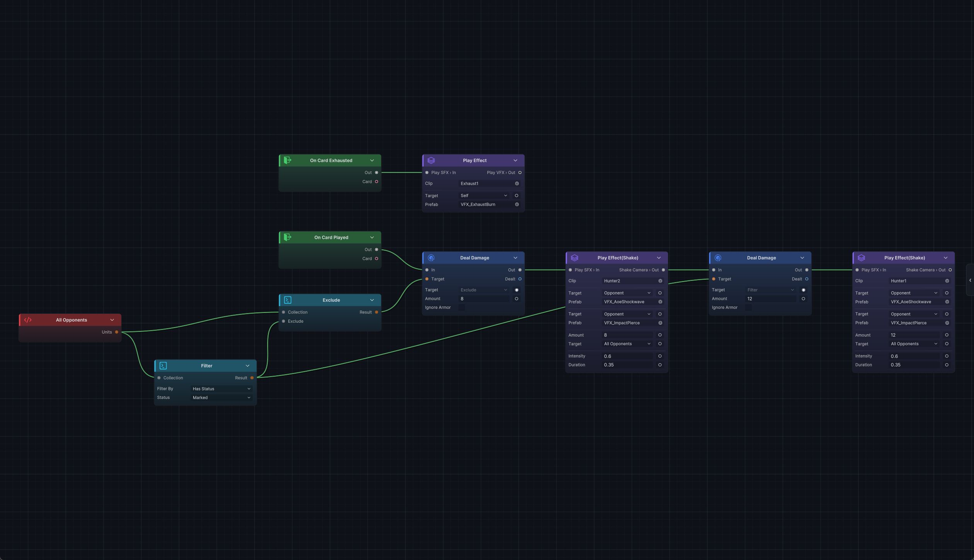Viewport: 974px width, 560px height.
Task: Click the On Card Exhausted event icon
Action: 287,160
